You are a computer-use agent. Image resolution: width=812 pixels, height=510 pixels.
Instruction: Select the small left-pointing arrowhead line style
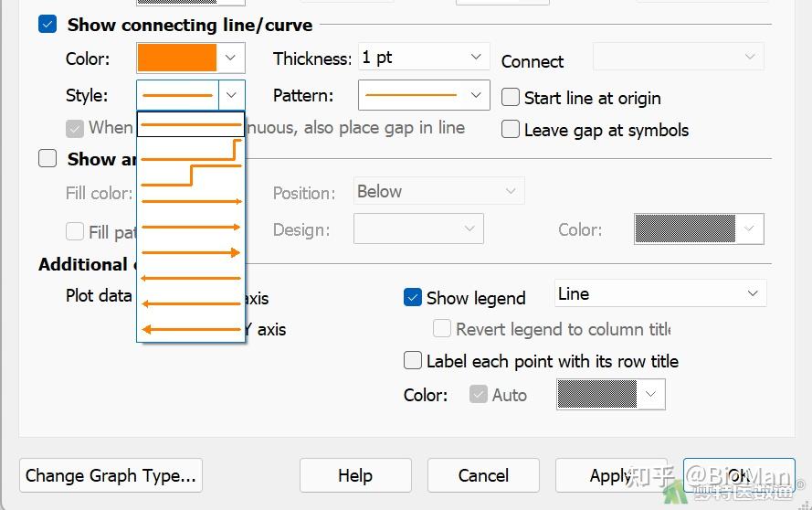(x=191, y=278)
